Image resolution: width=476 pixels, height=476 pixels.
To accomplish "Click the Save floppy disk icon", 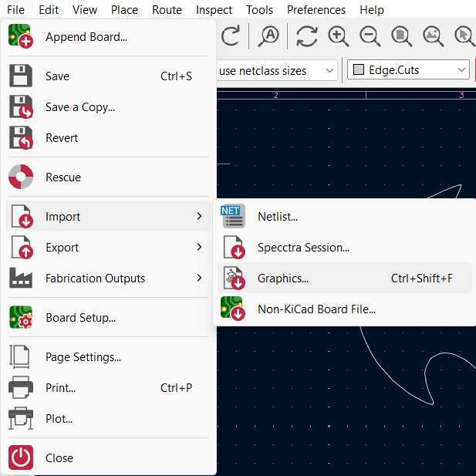I will click(21, 76).
